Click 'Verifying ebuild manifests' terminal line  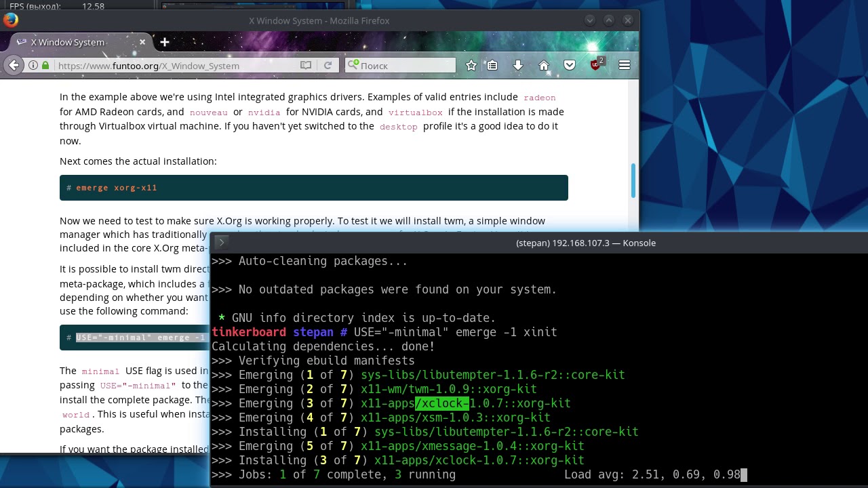(313, 361)
